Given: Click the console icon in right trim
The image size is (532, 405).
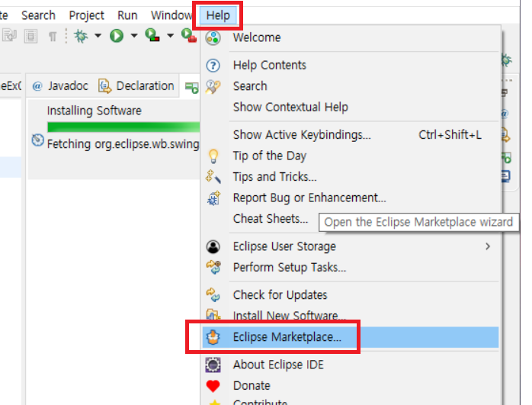Looking at the screenshot, I should click(506, 176).
